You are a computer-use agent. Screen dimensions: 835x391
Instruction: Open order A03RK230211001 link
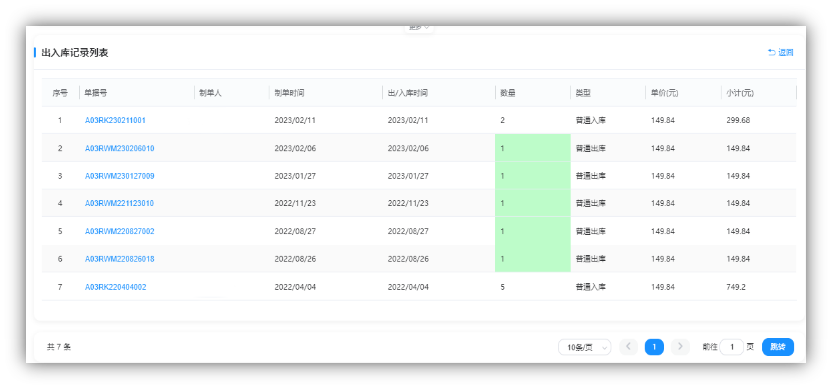click(115, 120)
